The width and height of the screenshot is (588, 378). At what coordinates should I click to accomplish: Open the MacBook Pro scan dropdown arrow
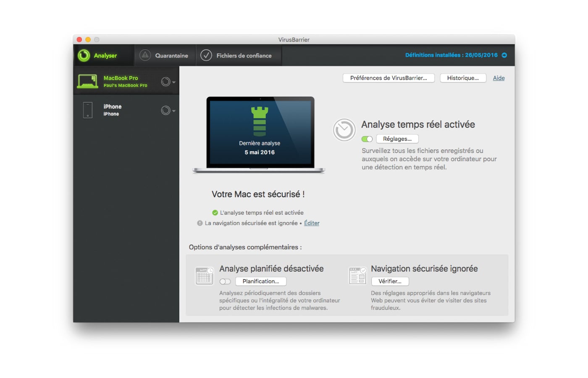click(174, 82)
